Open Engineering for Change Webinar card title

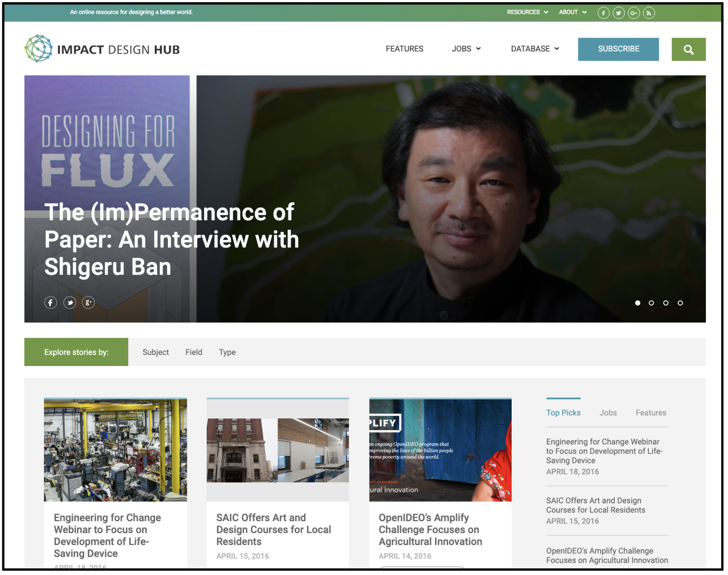point(108,537)
